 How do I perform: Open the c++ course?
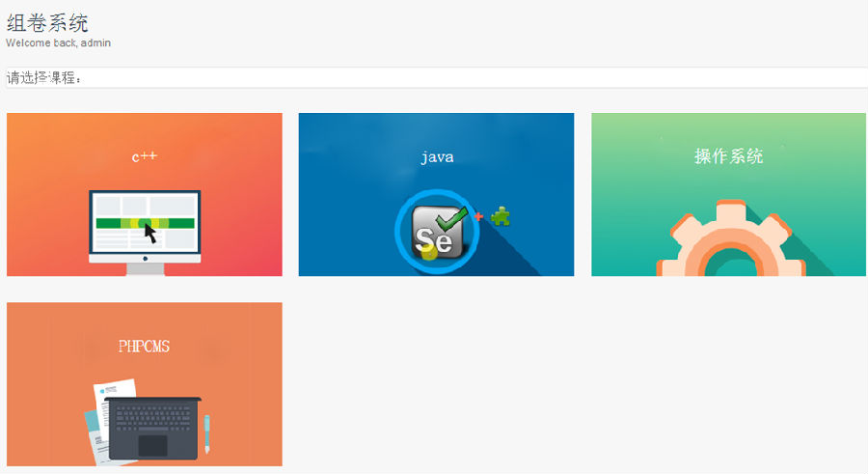tap(145, 157)
